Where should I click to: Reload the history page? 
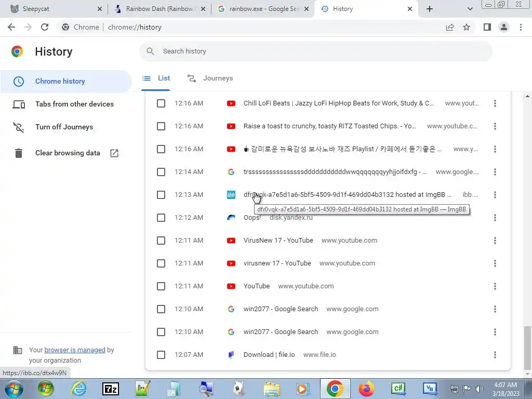tap(45, 27)
